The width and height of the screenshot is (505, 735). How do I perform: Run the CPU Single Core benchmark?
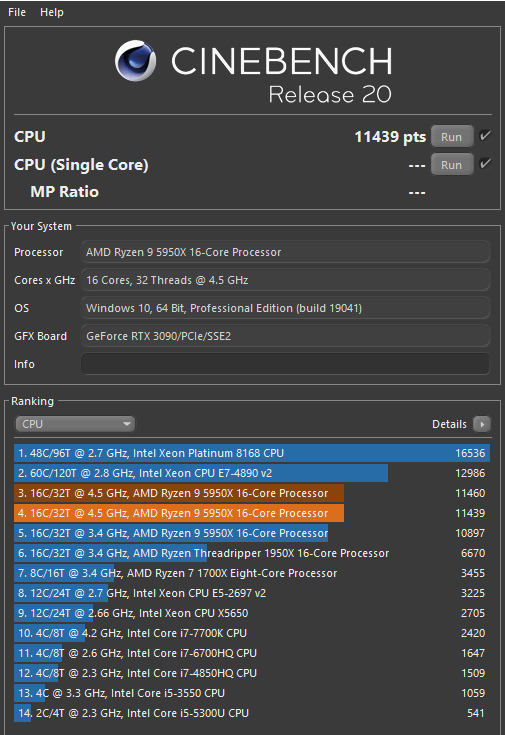tap(452, 165)
